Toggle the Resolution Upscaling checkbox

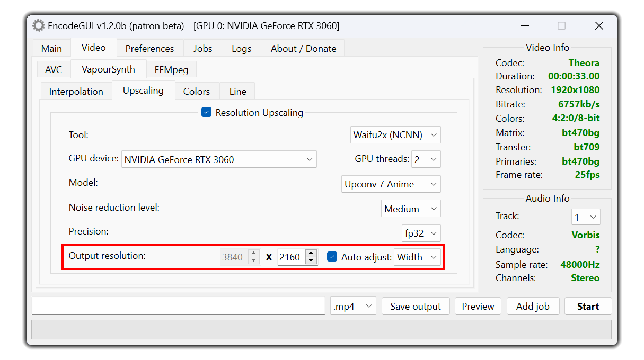point(206,112)
